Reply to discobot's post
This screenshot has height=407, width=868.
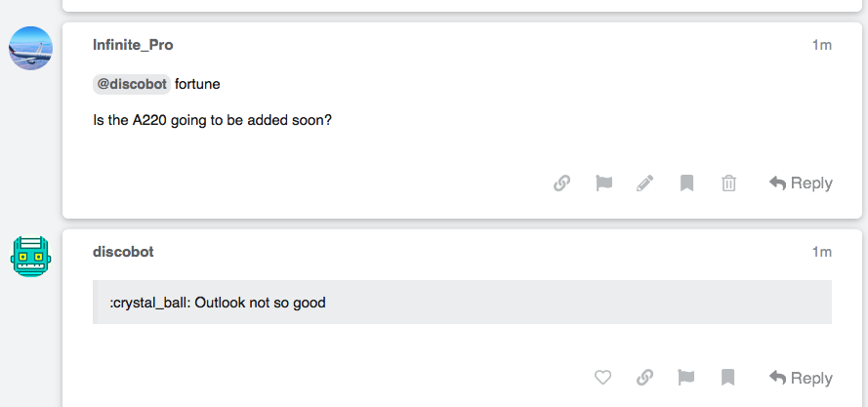click(801, 378)
